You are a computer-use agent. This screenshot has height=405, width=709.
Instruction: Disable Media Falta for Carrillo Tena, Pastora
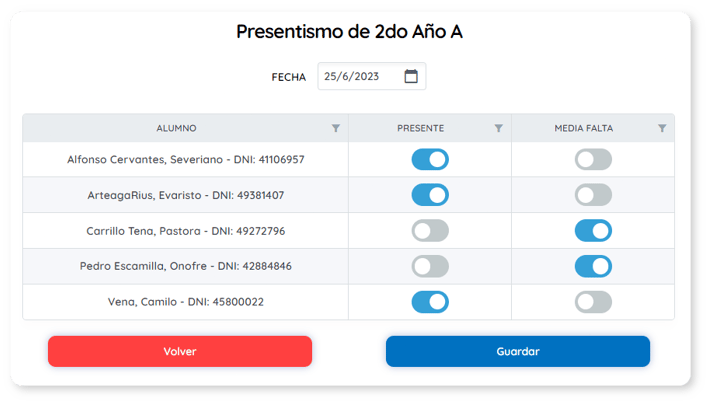coord(593,231)
